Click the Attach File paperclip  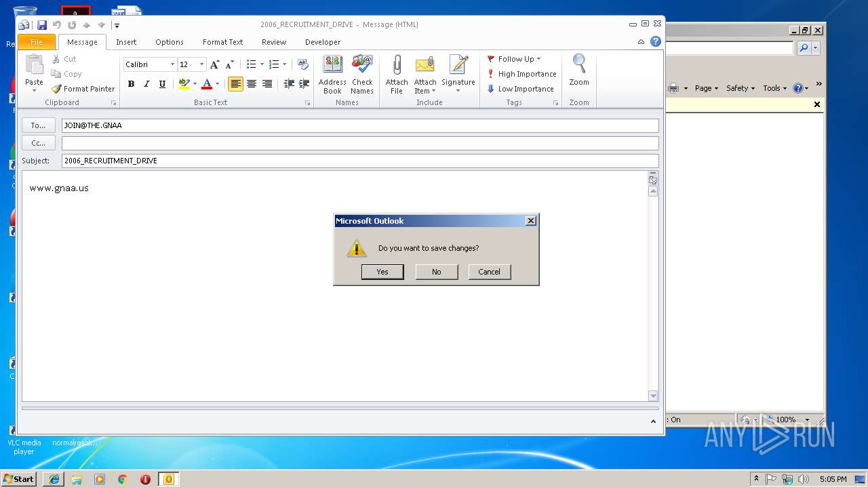click(397, 75)
